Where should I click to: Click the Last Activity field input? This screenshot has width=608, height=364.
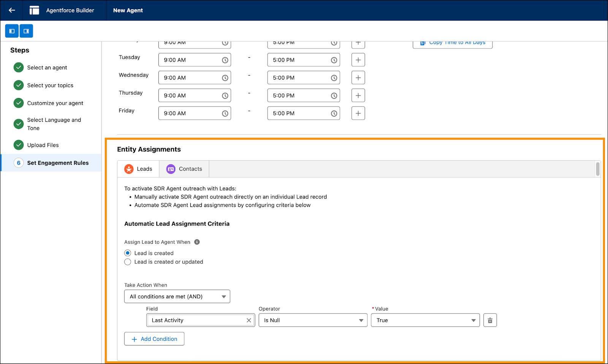(201, 320)
